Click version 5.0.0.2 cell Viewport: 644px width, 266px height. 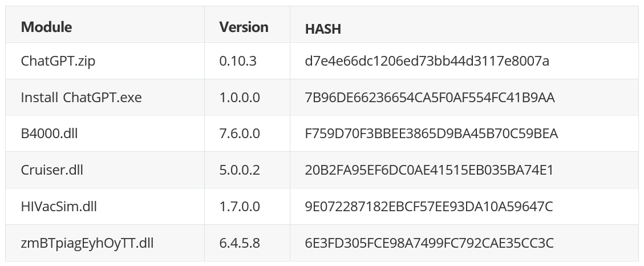tap(240, 170)
